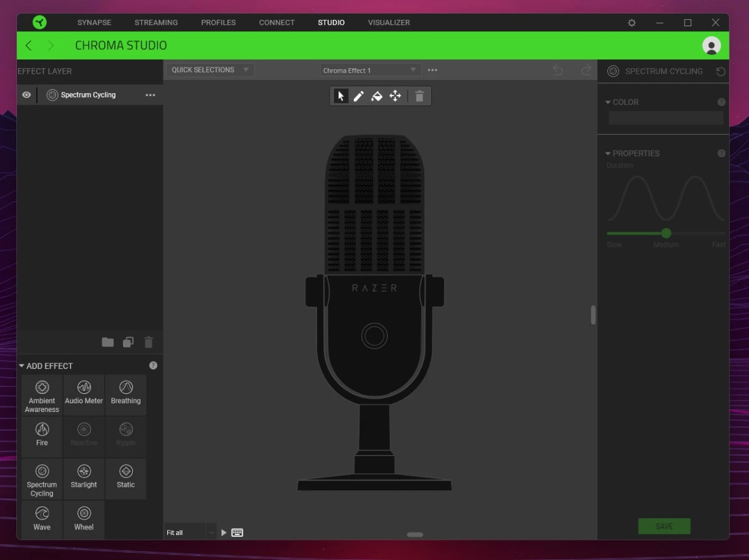Click the Duration speed slider handle
The width and height of the screenshot is (749, 560).
point(666,233)
